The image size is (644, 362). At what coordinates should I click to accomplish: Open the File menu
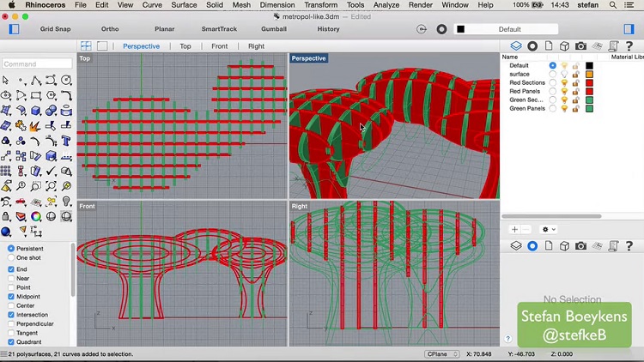pos(81,5)
